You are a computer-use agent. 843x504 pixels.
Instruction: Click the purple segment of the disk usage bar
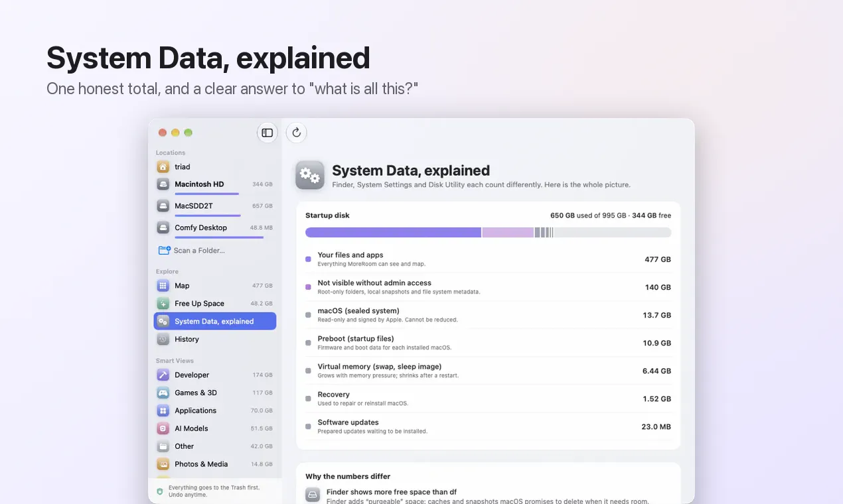point(393,233)
